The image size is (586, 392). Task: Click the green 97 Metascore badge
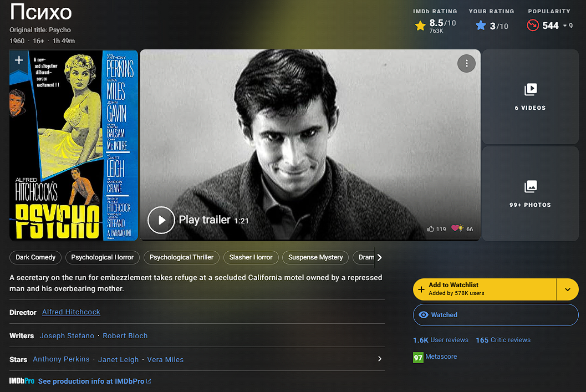(418, 358)
